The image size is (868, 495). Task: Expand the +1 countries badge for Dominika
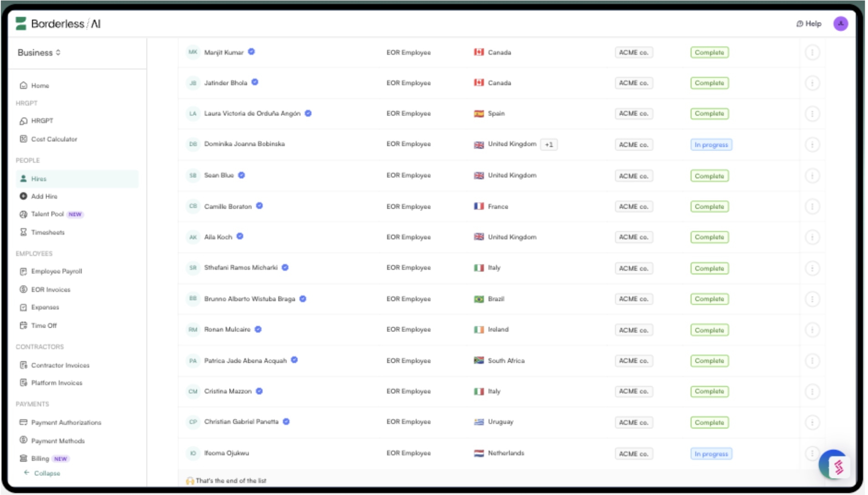pyautogui.click(x=549, y=145)
